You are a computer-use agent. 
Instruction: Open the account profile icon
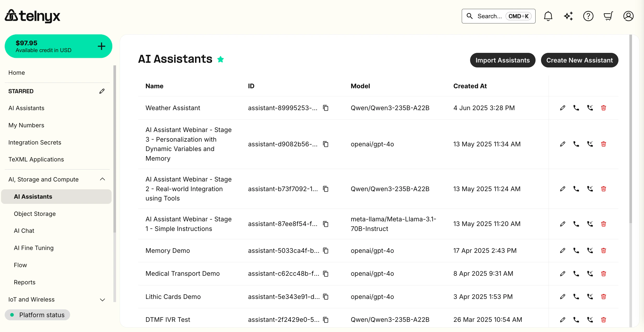[x=628, y=16]
